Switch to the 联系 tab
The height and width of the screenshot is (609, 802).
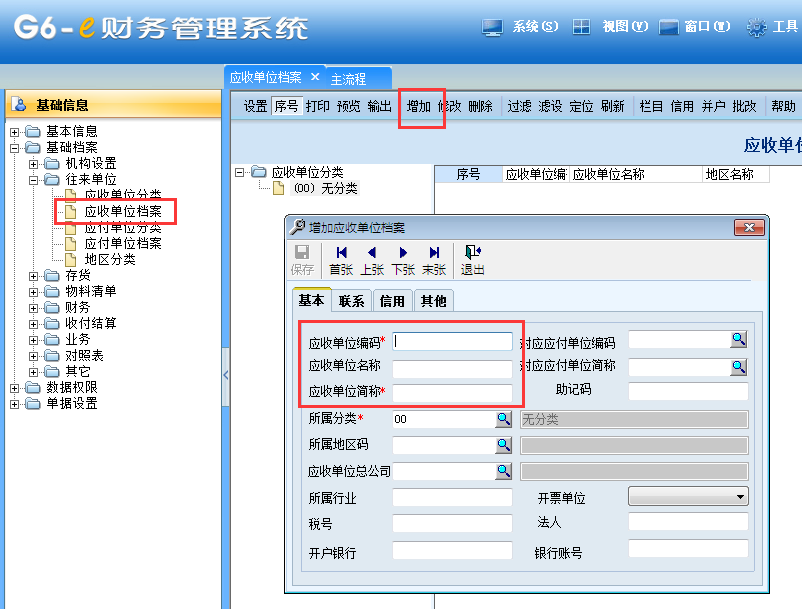(351, 301)
